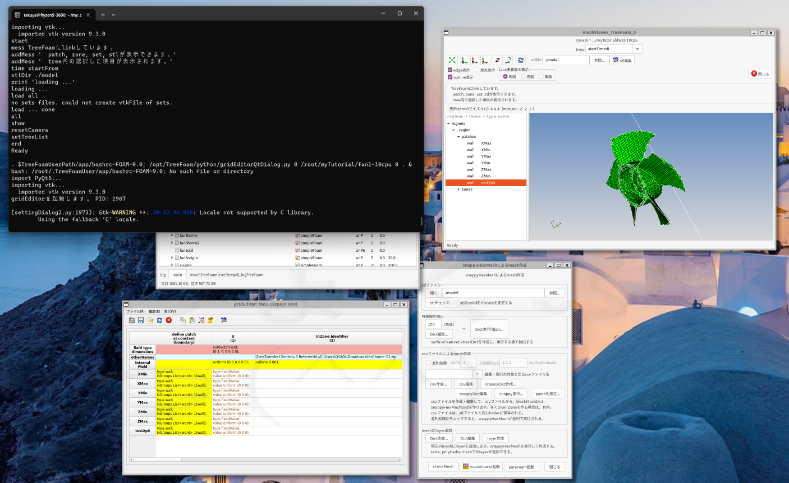789x483 pixels.
Task: Click the open button in TreeFoam log bar
Action: (x=178, y=275)
